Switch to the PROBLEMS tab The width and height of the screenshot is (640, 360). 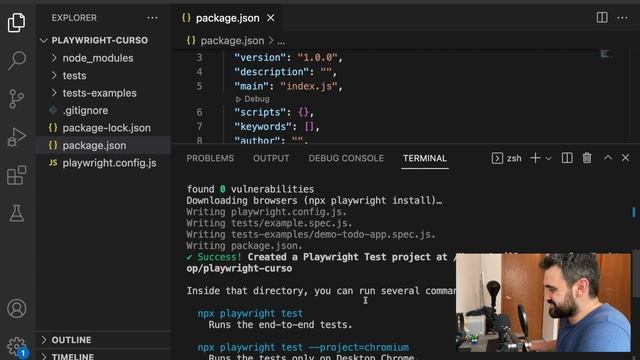pyautogui.click(x=210, y=158)
